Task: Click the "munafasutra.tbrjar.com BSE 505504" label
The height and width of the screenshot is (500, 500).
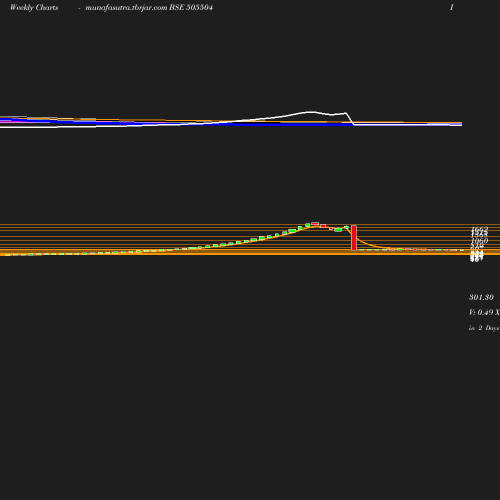Action: coord(149,8)
